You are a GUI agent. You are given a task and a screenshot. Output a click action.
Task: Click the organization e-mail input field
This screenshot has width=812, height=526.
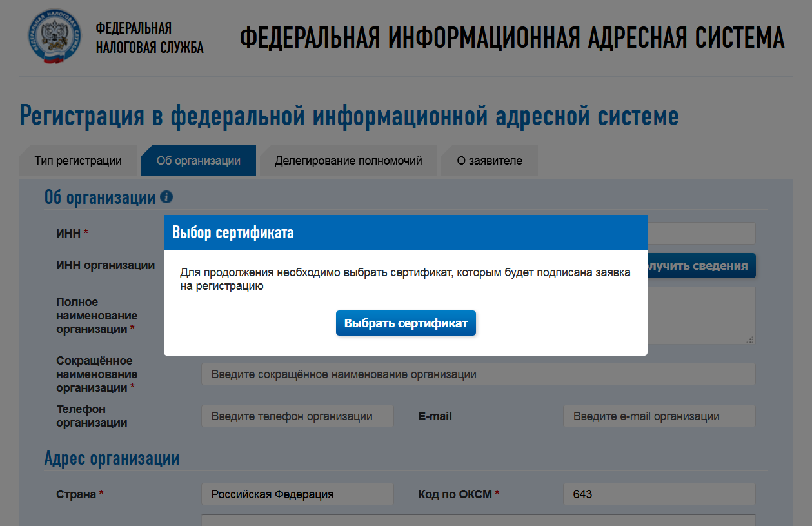[659, 416]
